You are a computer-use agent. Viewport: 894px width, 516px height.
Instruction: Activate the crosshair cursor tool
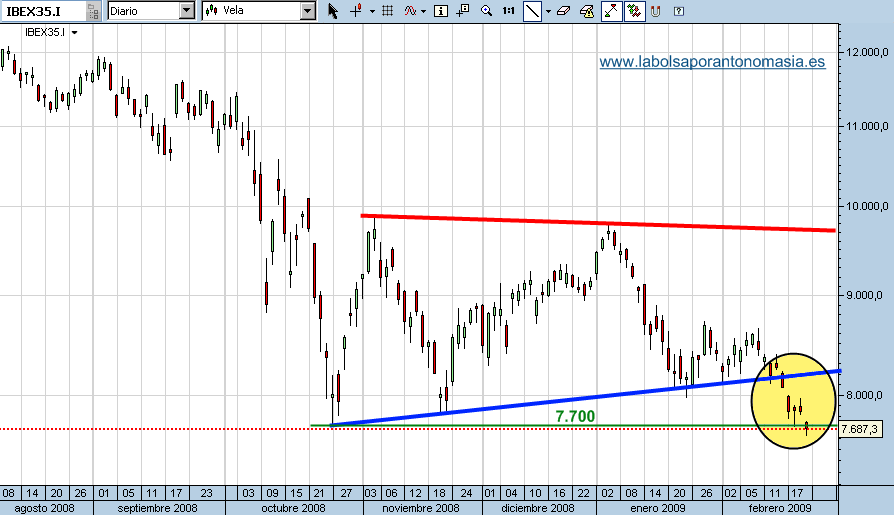tap(356, 11)
